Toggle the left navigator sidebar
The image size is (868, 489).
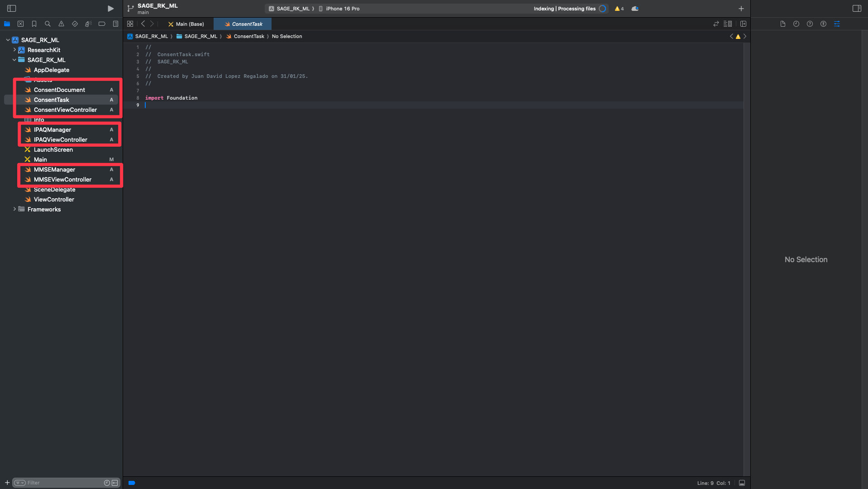point(12,9)
